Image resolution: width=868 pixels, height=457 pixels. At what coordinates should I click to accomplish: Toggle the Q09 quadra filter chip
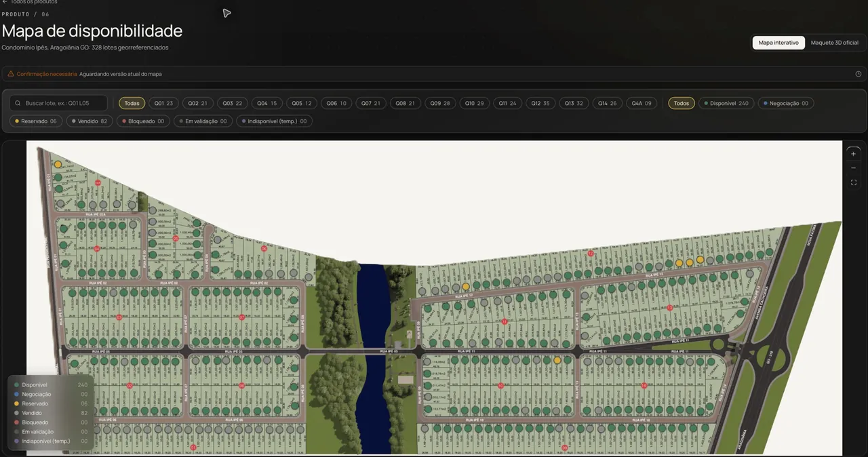(440, 103)
